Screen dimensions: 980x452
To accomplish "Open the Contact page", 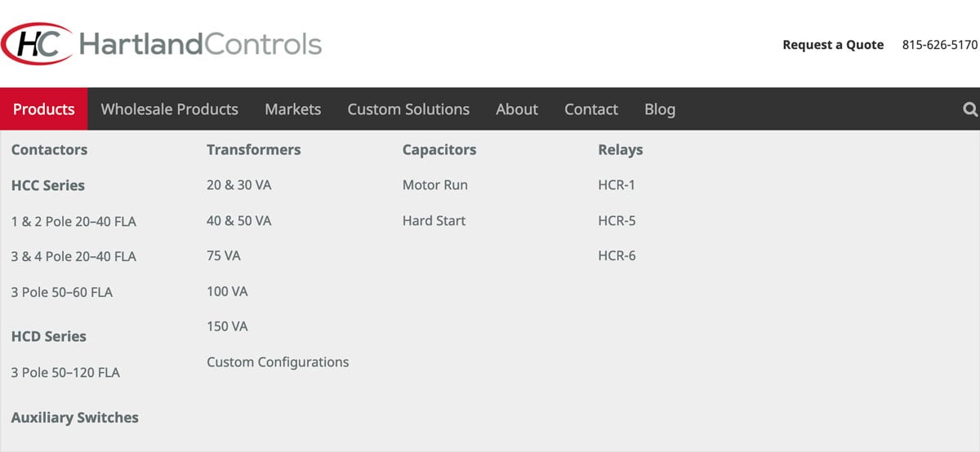I will pos(591,109).
